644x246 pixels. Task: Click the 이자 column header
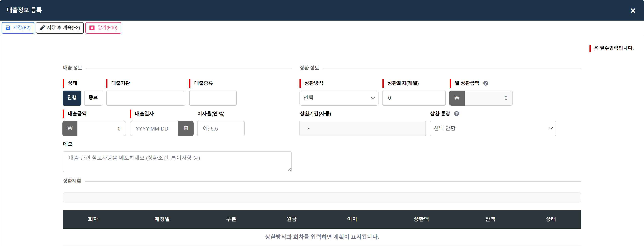tap(352, 219)
